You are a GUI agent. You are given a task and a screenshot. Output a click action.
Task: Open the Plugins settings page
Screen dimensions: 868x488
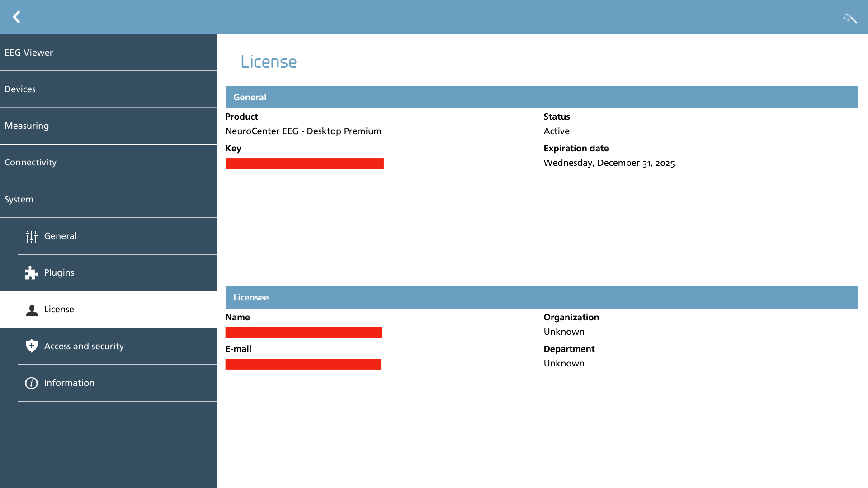pos(118,273)
